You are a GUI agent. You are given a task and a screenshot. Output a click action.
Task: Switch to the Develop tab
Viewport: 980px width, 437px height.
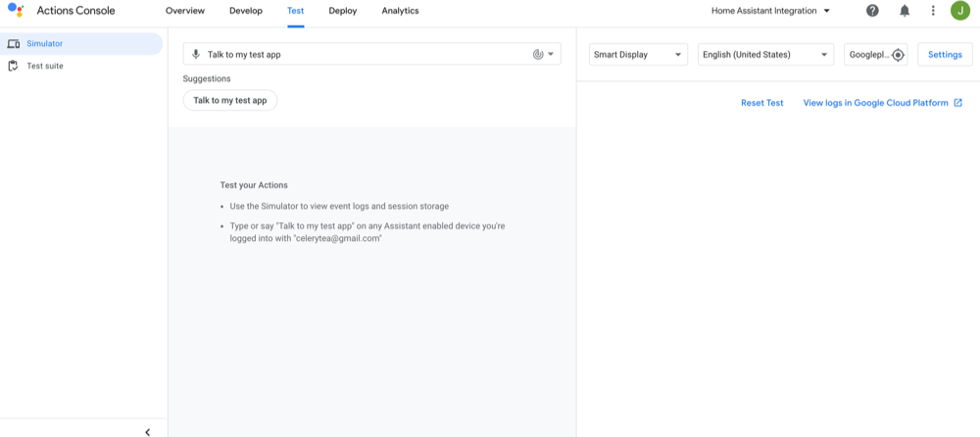246,11
